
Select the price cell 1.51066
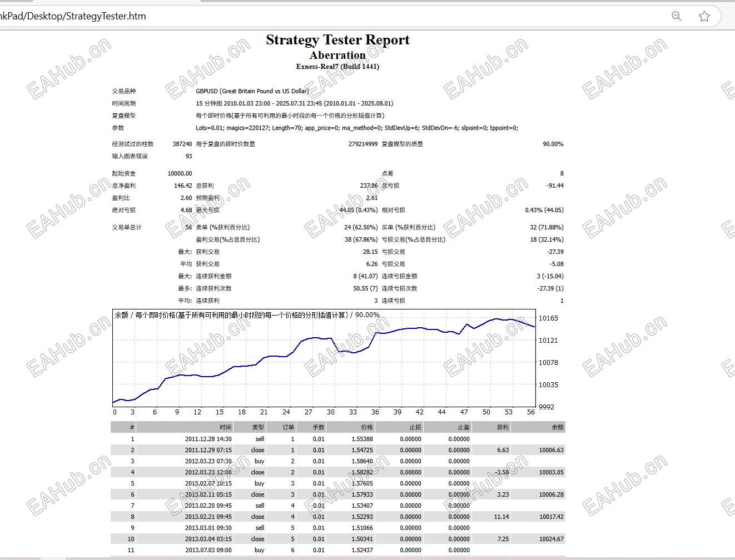tap(362, 528)
